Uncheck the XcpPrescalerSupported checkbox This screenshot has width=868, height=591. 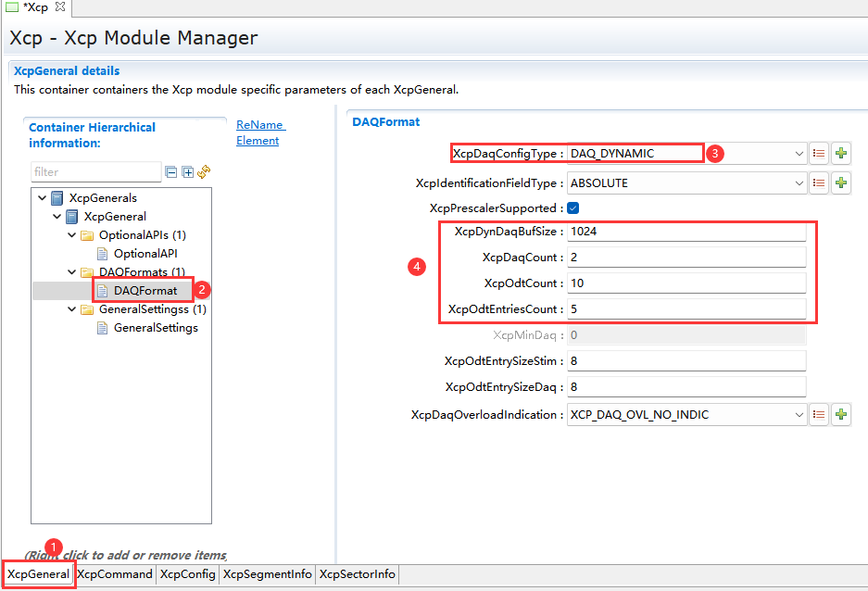click(572, 208)
